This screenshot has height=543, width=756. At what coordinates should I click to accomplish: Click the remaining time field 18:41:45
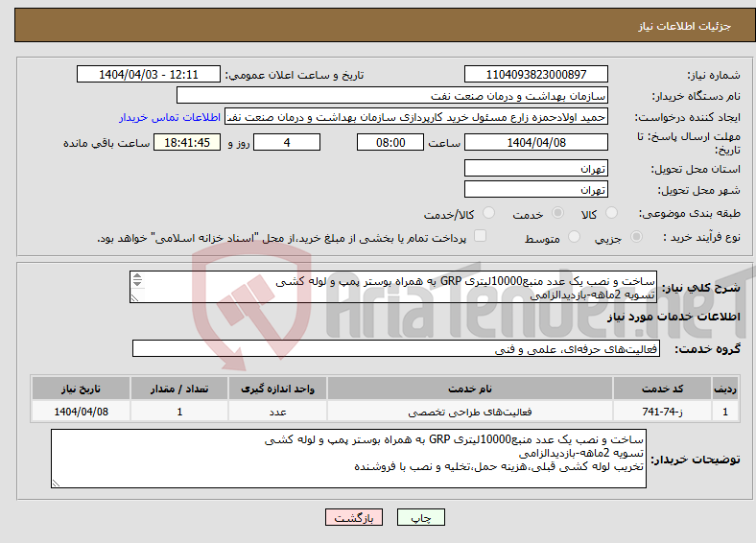pos(187,142)
